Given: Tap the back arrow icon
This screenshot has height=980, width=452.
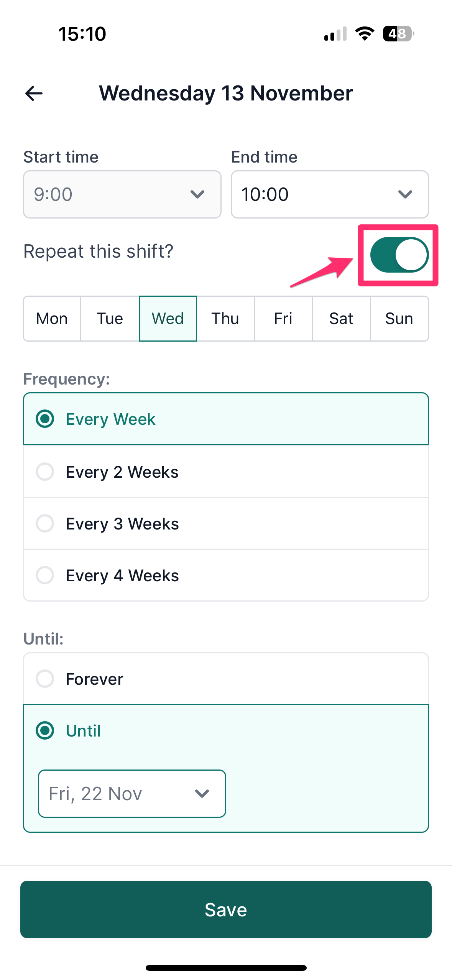Looking at the screenshot, I should click(34, 94).
